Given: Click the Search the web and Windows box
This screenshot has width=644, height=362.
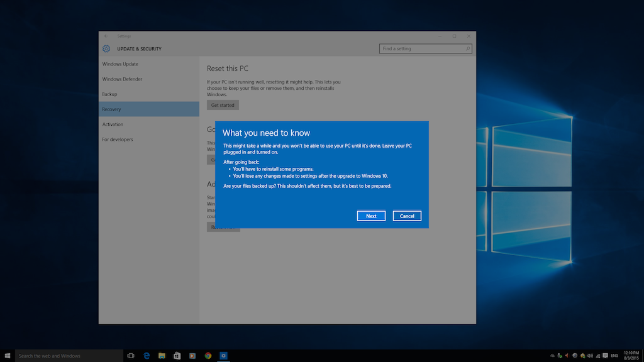Looking at the screenshot, I should click(69, 356).
